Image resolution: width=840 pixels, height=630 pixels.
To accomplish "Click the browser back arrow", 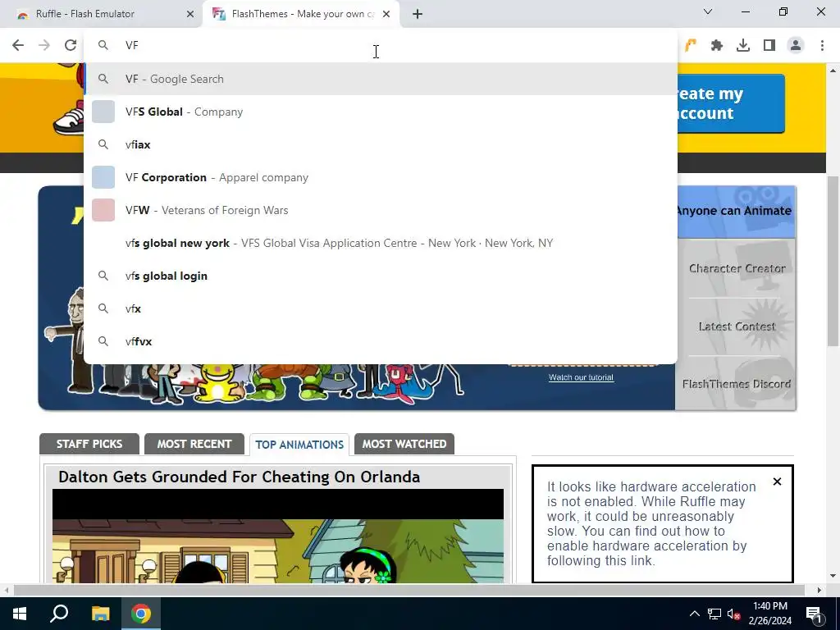I will [18, 45].
